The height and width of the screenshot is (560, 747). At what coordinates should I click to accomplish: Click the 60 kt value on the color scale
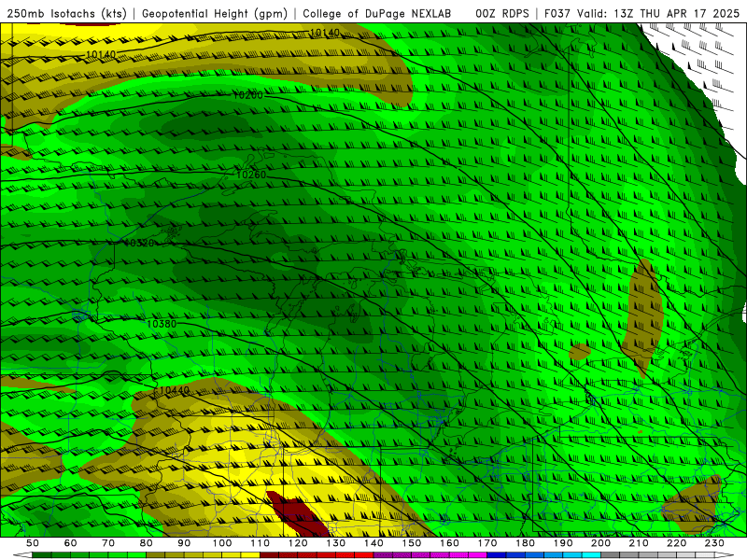point(70,543)
